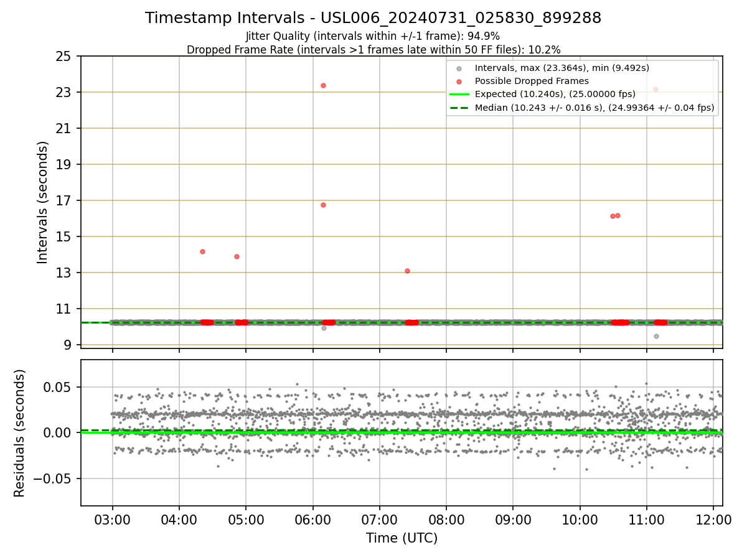
Task: Click the y-axis tick label '25'
Action: click(x=63, y=57)
